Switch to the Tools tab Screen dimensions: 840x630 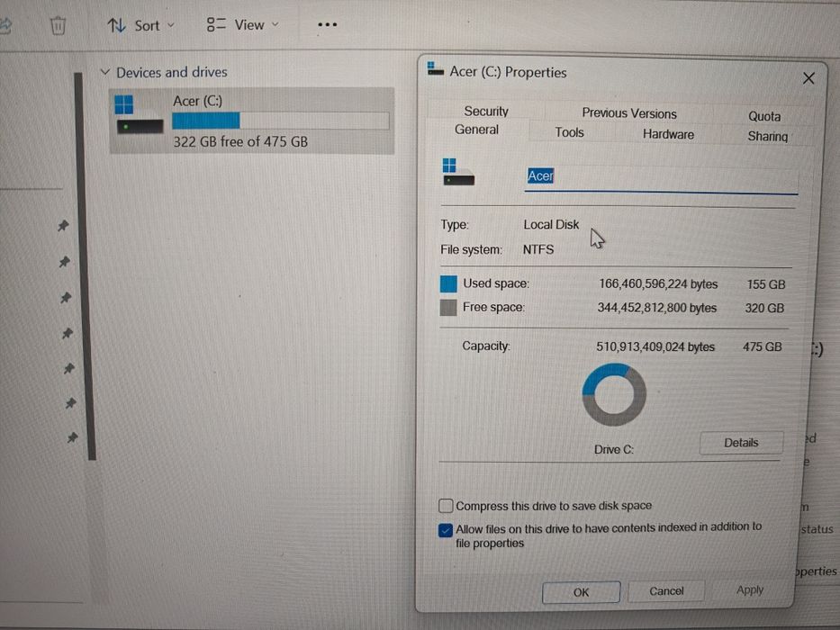(569, 132)
